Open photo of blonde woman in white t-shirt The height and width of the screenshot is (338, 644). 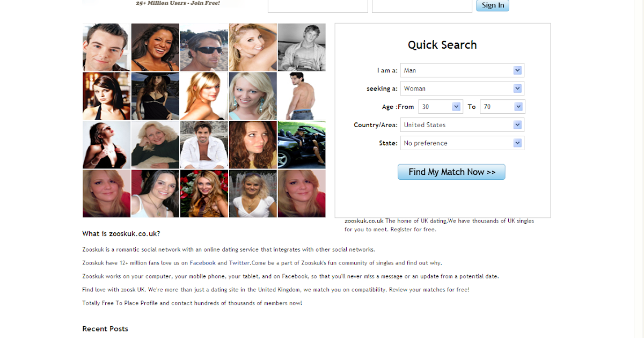pos(253,194)
